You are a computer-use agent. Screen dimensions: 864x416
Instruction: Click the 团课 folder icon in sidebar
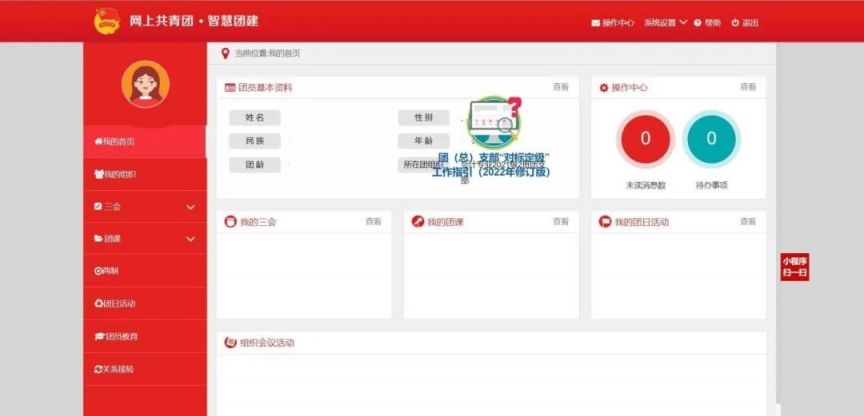tap(99, 239)
